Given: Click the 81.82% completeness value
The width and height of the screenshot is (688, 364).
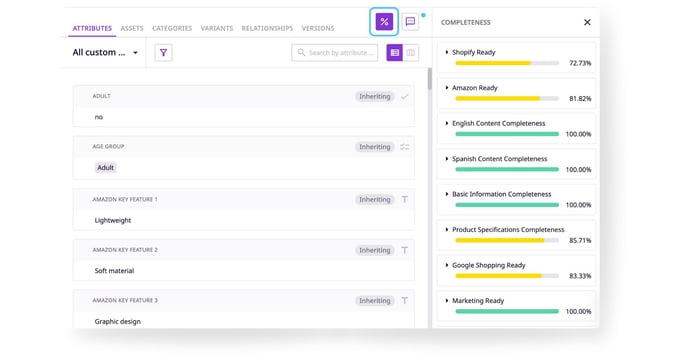Looking at the screenshot, I should (580, 99).
